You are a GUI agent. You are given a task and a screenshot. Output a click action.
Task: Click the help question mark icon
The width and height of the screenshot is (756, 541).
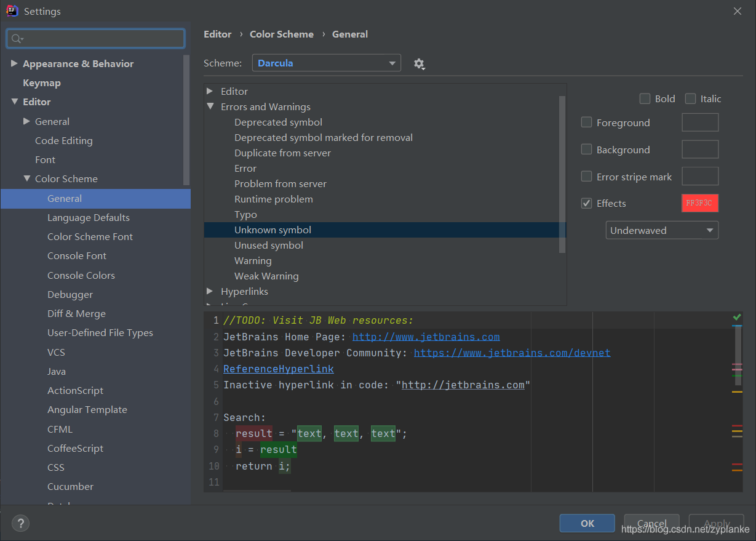pos(20,523)
